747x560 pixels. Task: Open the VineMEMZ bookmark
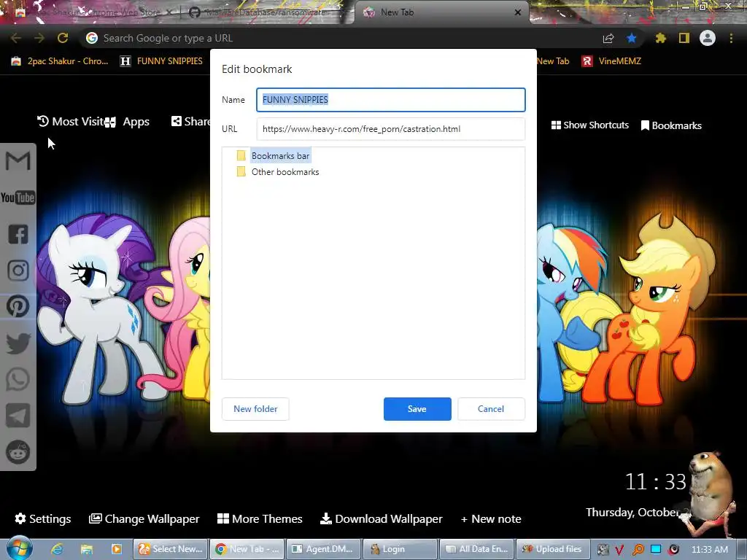coord(612,61)
